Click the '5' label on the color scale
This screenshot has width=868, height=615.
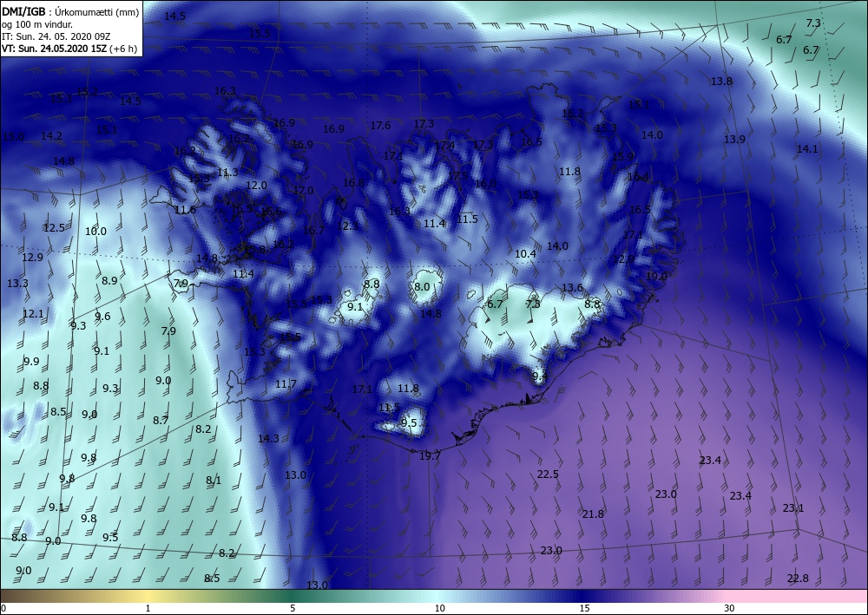[x=293, y=608]
